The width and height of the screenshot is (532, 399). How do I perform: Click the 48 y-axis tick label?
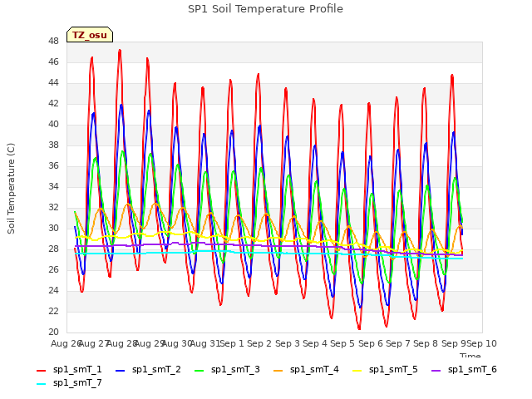(x=53, y=42)
